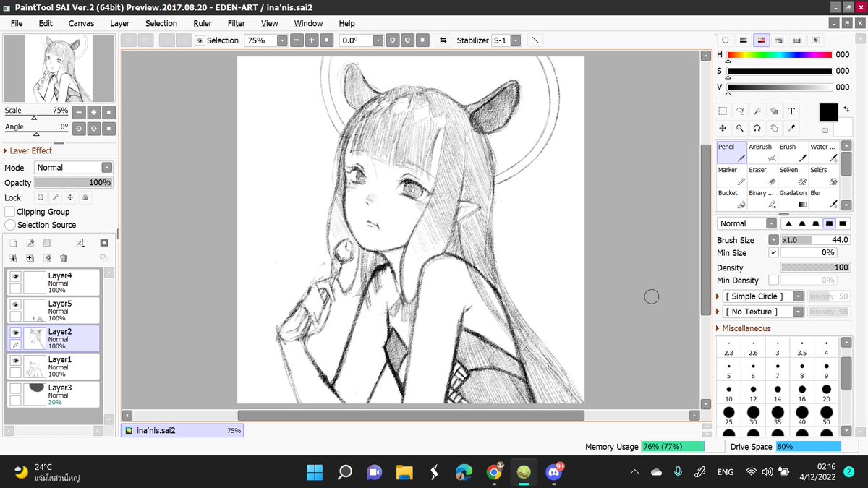Select brush size preset 20
This screenshot has height=488, width=868.
[826, 393]
